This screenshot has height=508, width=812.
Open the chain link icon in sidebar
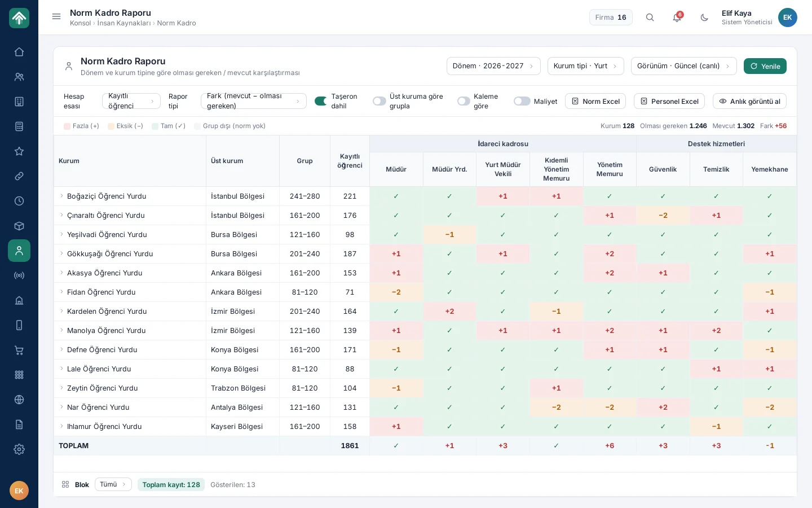point(19,176)
